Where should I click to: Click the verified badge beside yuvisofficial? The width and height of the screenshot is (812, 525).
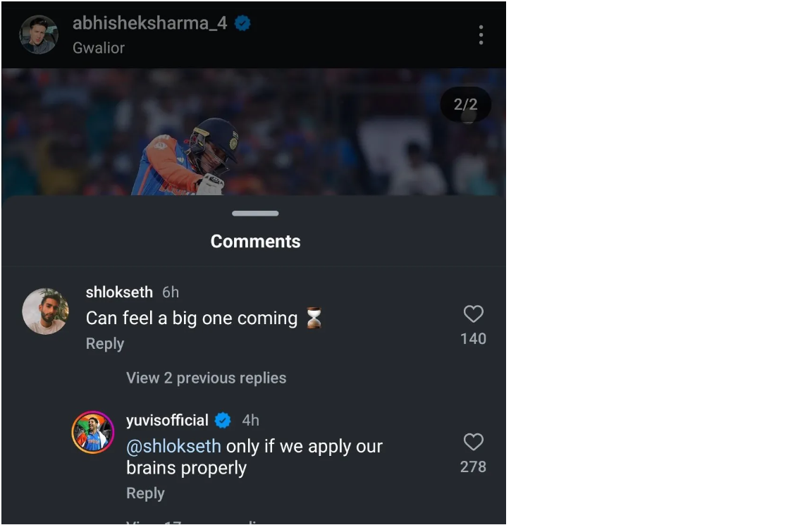(x=223, y=421)
